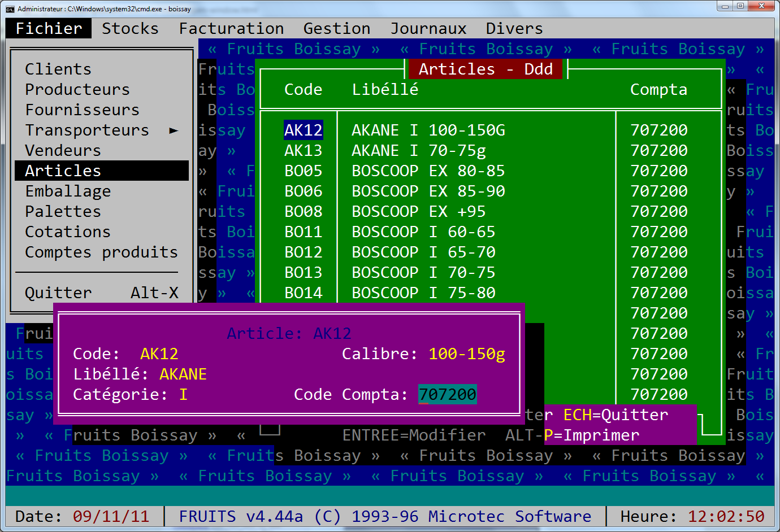Open the Divers menu
Image resolution: width=780 pixels, height=532 pixels.
point(514,28)
